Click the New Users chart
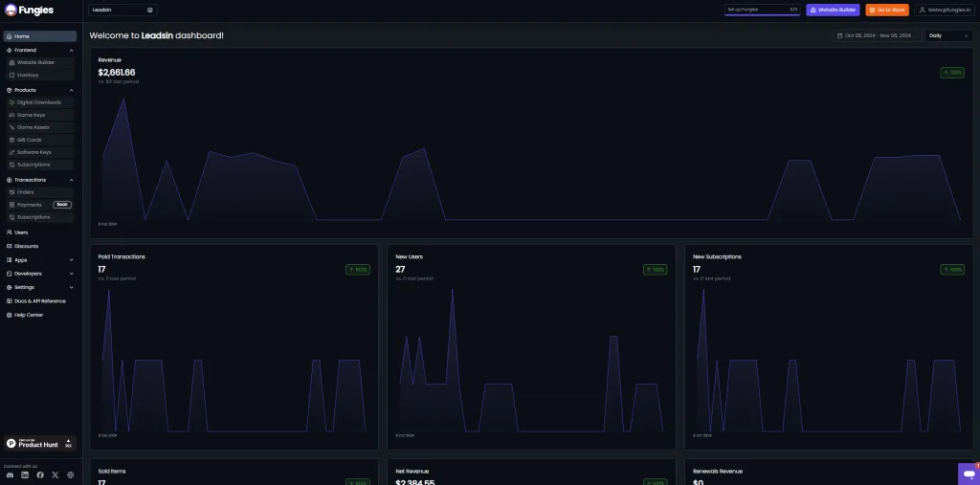 coord(531,360)
